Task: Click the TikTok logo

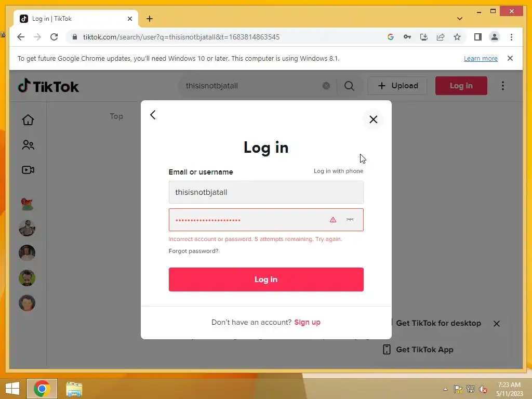Action: (48, 86)
